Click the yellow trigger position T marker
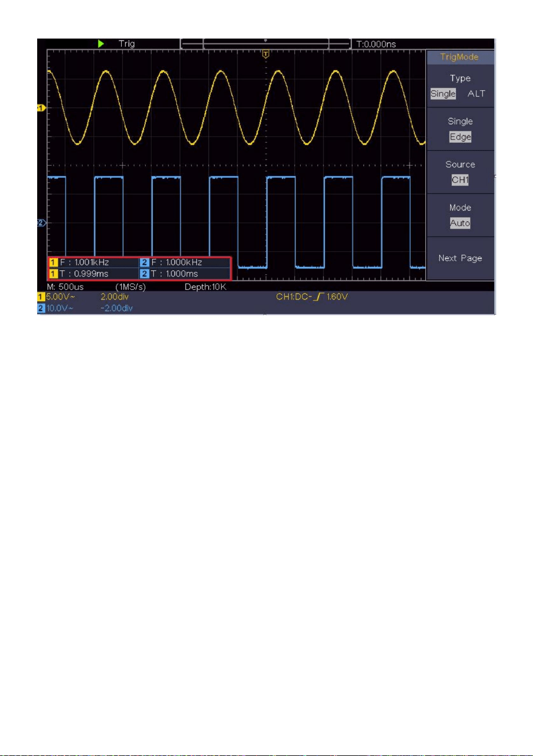The width and height of the screenshot is (533, 756). point(265,54)
